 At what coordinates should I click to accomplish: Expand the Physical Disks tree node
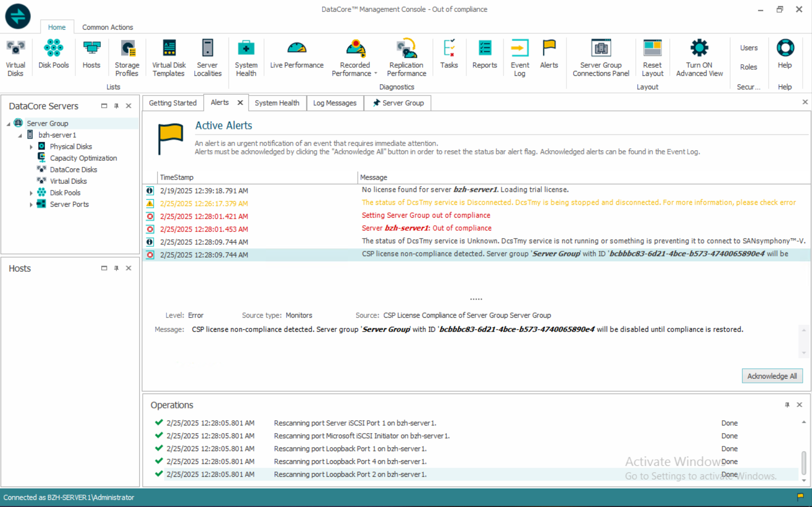coord(31,147)
